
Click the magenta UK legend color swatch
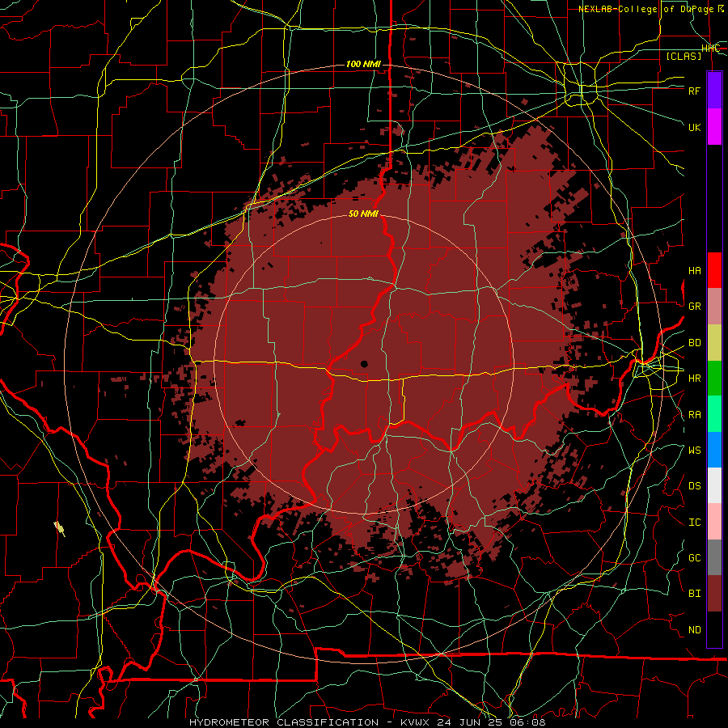tap(714, 127)
